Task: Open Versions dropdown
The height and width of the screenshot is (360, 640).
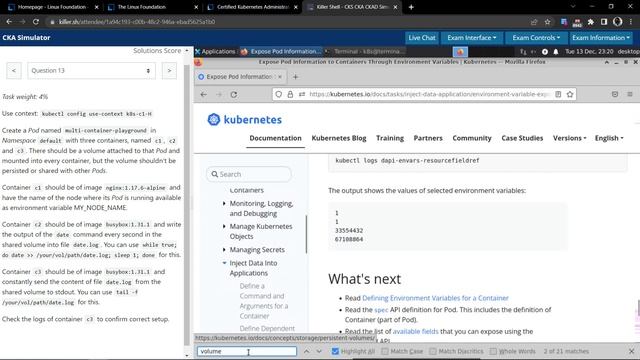Action: (x=569, y=138)
